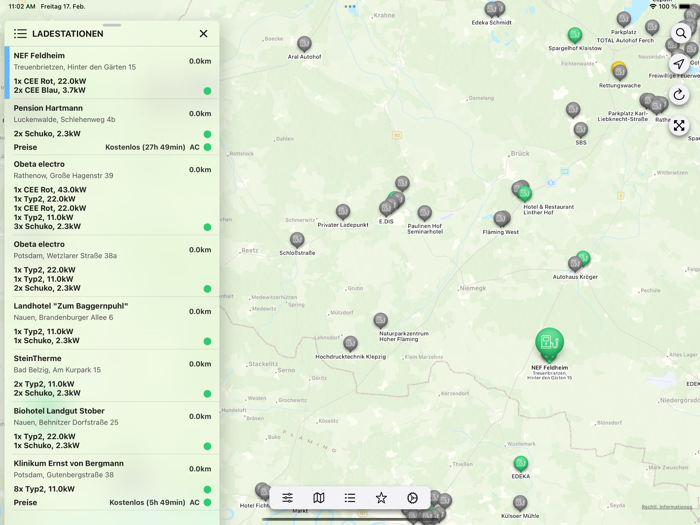Show station list from bottom toolbar
The width and height of the screenshot is (700, 525).
point(350,498)
